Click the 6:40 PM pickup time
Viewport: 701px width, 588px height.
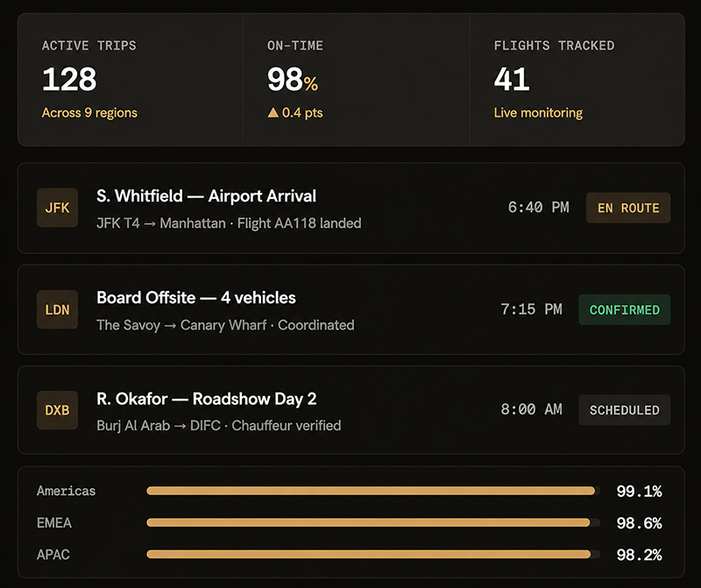tap(538, 208)
